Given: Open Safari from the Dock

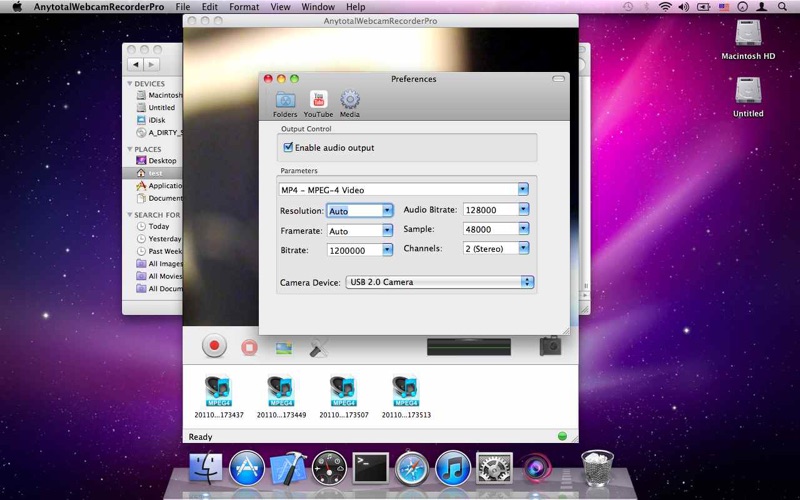Looking at the screenshot, I should (x=412, y=467).
